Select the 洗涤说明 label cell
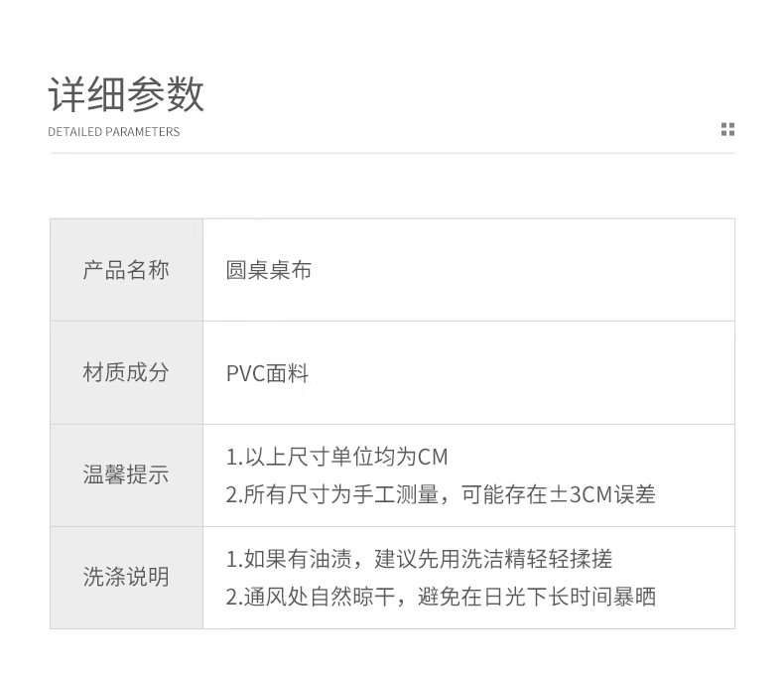784x676 pixels. 126,577
